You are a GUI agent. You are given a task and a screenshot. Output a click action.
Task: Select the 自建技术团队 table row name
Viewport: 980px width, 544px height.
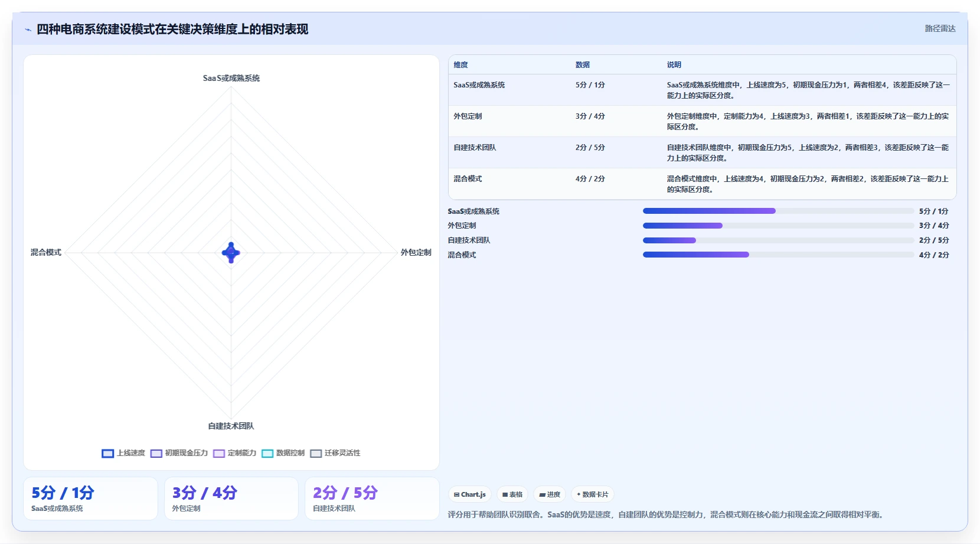coord(475,148)
